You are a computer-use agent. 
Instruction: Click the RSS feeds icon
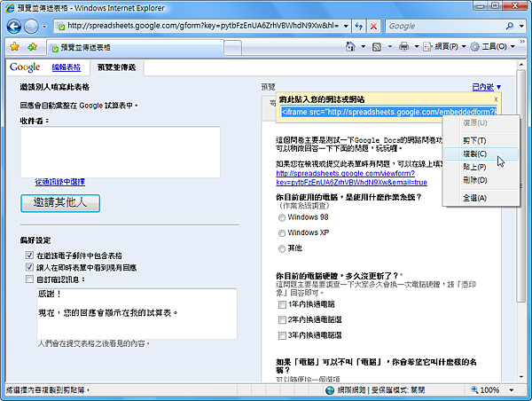(x=377, y=47)
